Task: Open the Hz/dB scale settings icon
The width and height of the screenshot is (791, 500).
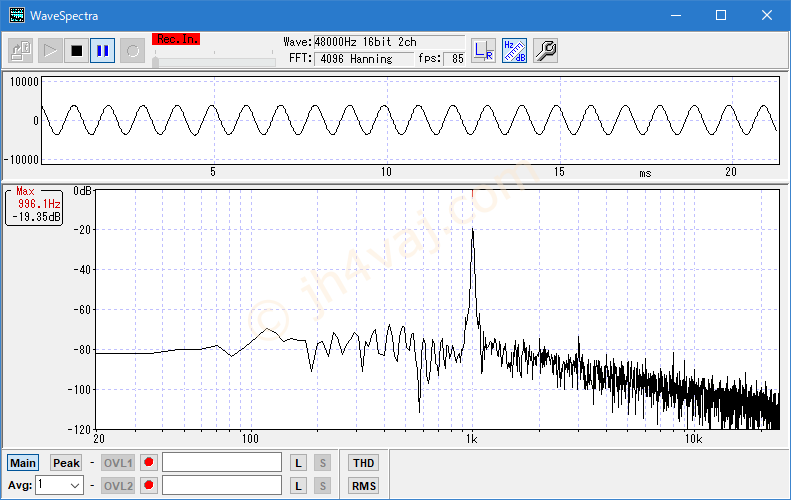Action: coord(515,50)
